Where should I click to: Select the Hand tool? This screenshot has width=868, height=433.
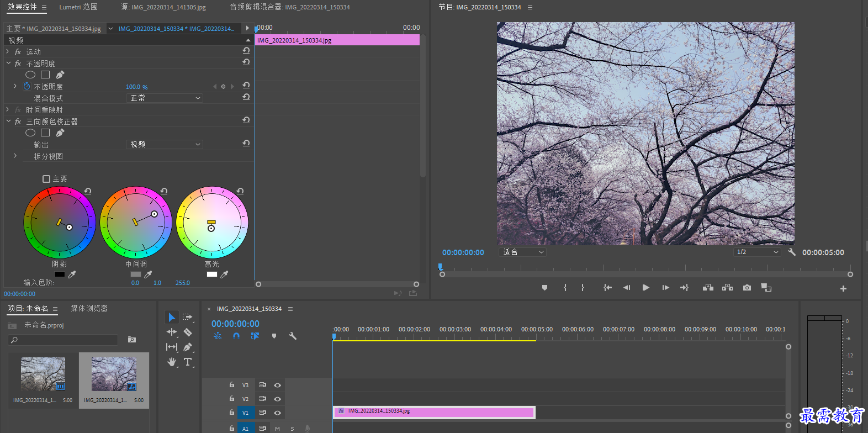[172, 362]
